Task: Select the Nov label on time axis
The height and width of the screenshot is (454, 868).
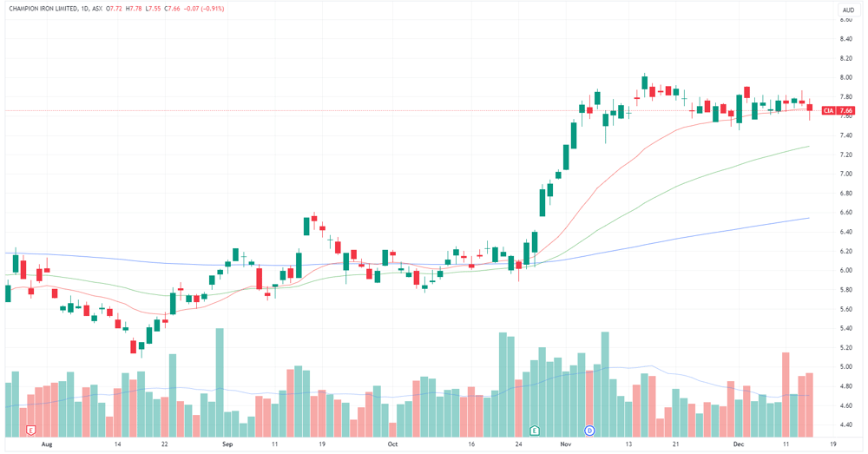Action: pyautogui.click(x=565, y=444)
